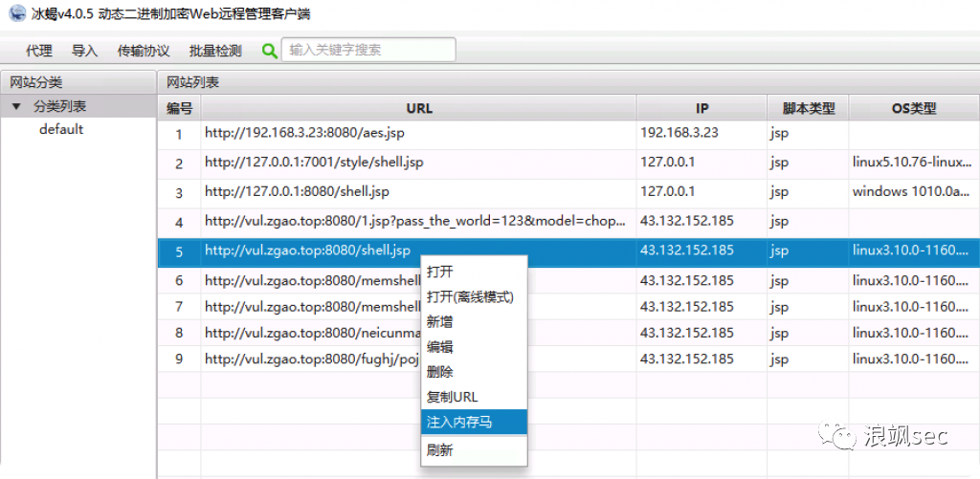Click the linux5.10.76-linux OS cell
Screen dimensions: 980x479
coord(914,163)
